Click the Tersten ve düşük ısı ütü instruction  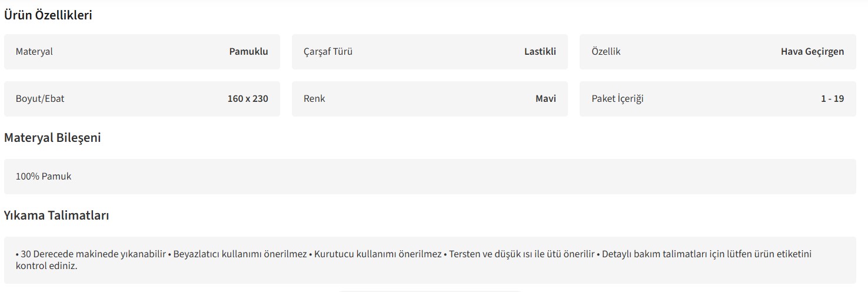pos(521,254)
